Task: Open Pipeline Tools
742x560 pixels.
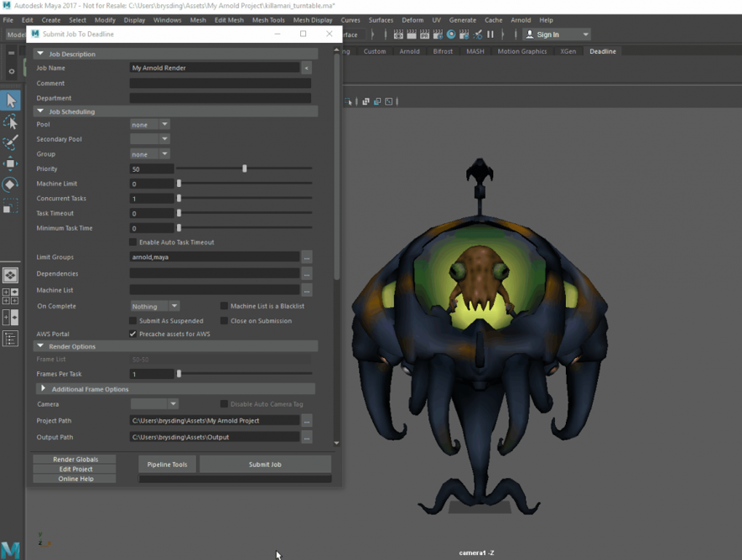Action: click(x=168, y=464)
